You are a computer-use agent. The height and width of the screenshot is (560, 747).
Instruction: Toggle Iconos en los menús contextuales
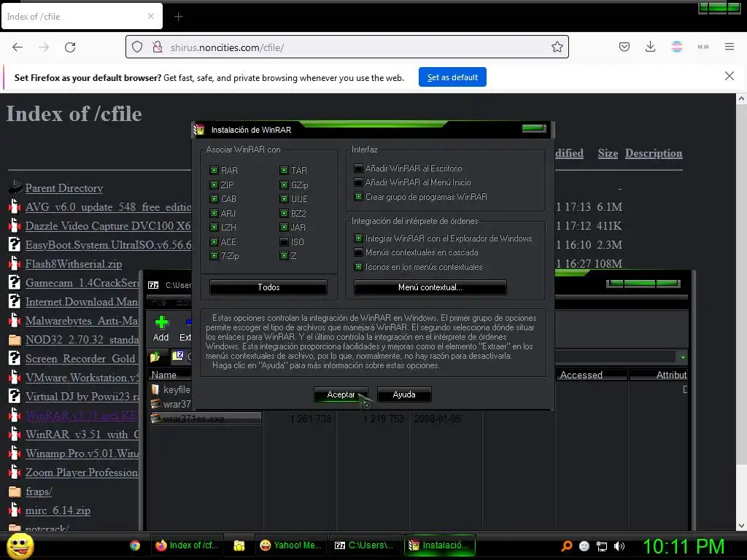click(x=358, y=267)
